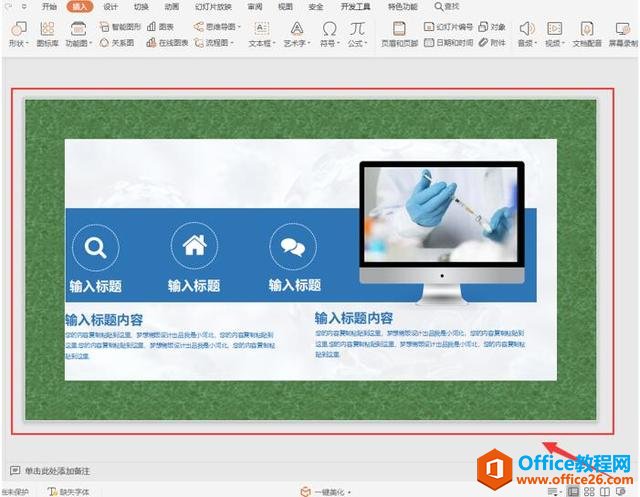Insert an 在线图表 online chart
The width and height of the screenshot is (640, 497).
[167, 43]
